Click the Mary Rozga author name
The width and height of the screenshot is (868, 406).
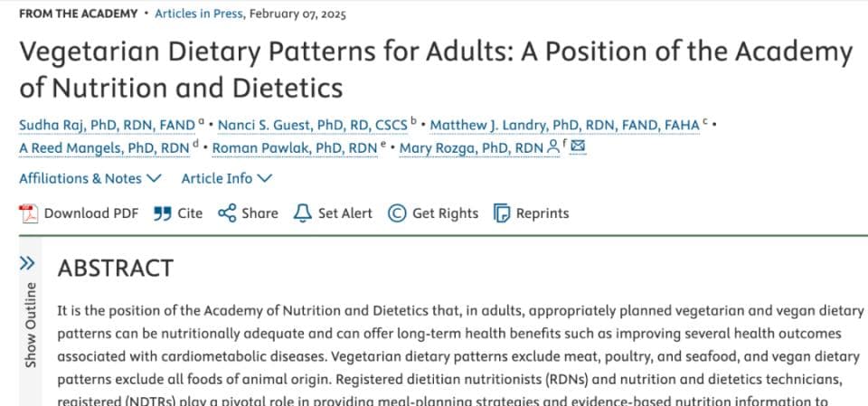471,148
